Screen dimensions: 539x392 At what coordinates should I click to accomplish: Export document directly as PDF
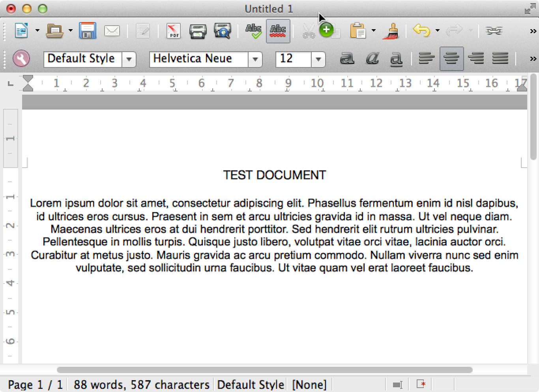coord(173,31)
